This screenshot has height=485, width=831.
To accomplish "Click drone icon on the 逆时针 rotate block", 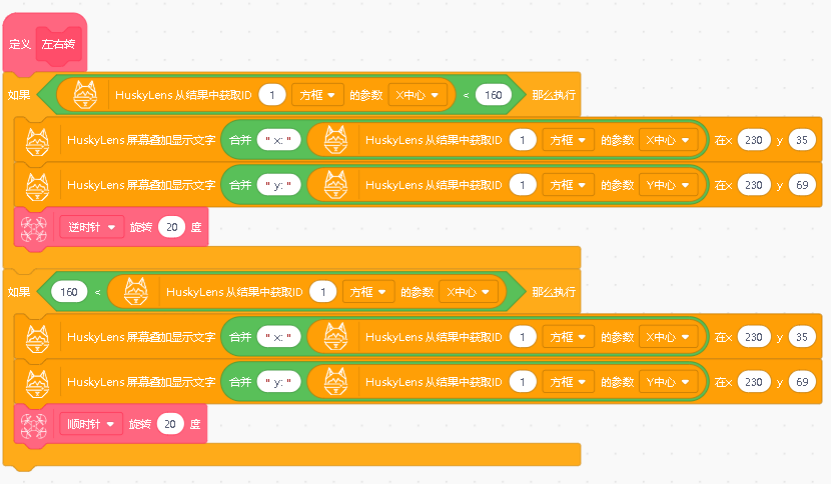I will (33, 229).
